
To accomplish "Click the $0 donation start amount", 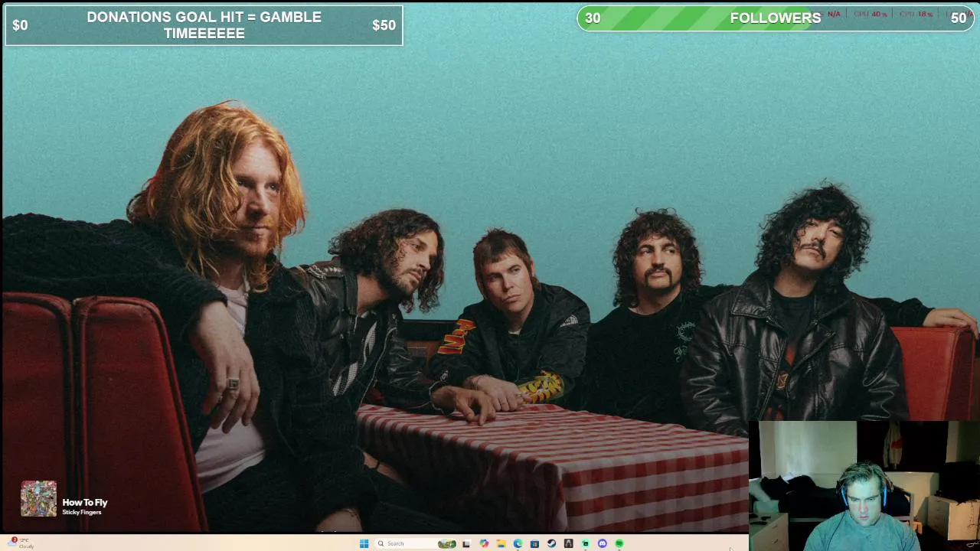I will tap(20, 25).
